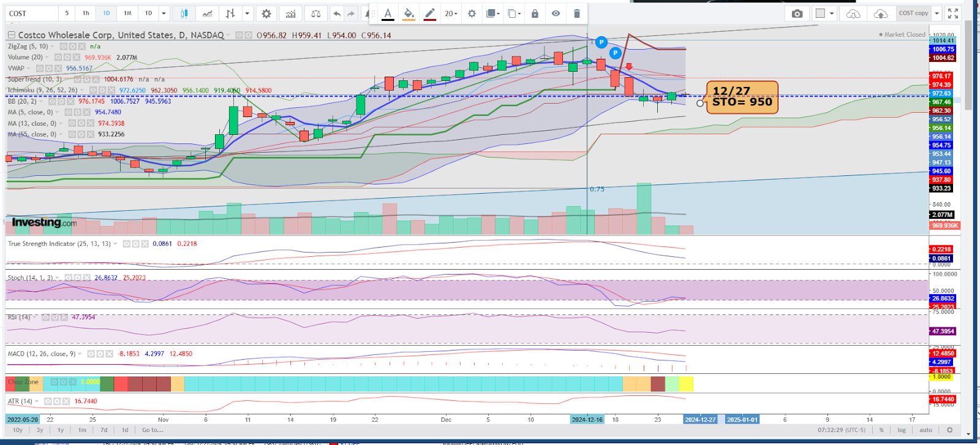Open COST copy layout dropdown arrow
The height and width of the screenshot is (445, 980).
pos(937,13)
